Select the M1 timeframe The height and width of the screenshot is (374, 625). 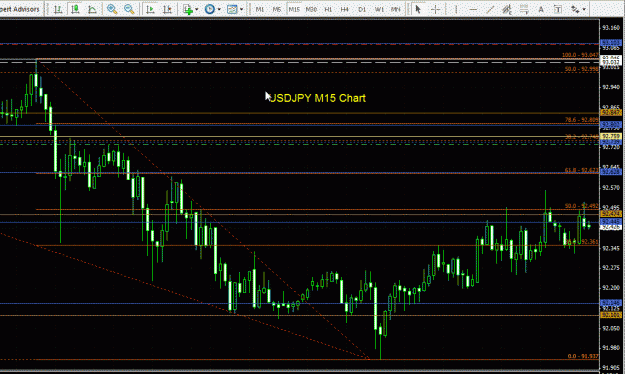click(x=260, y=9)
